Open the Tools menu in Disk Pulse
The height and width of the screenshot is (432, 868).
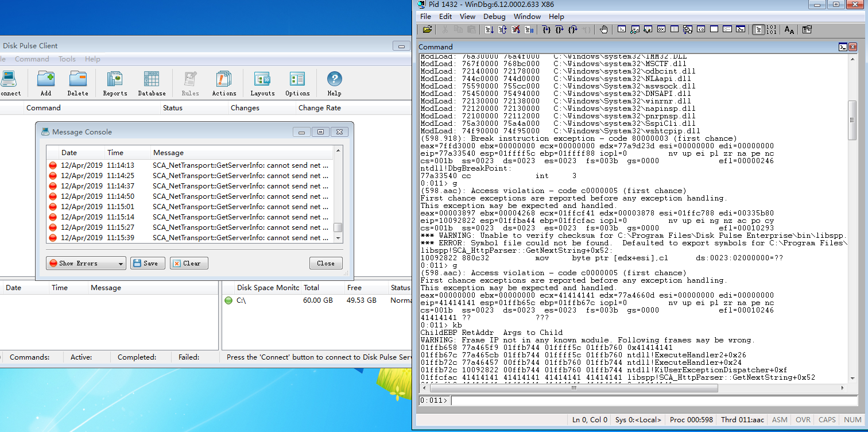(x=67, y=59)
